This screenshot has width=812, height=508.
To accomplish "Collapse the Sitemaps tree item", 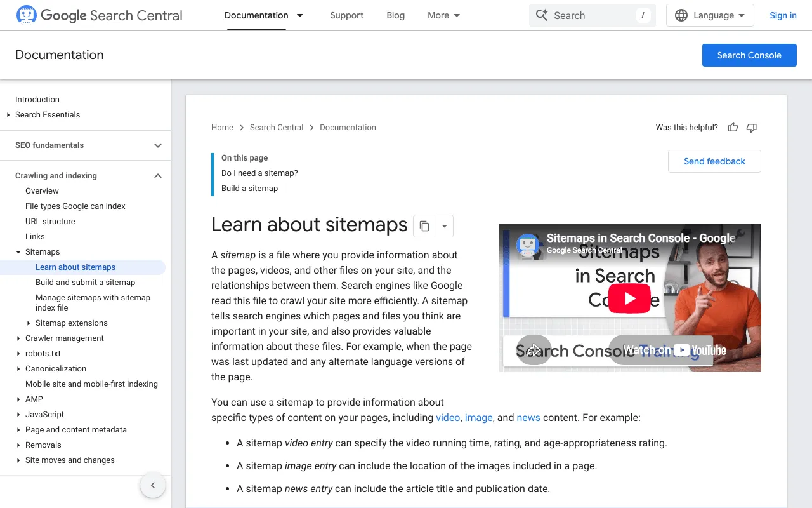I will 18,252.
